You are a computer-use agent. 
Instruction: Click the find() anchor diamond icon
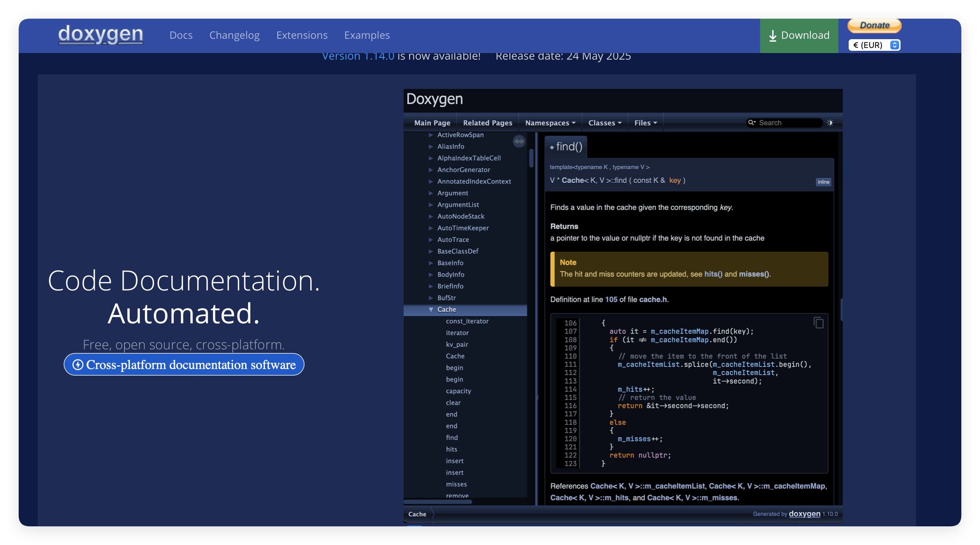551,147
